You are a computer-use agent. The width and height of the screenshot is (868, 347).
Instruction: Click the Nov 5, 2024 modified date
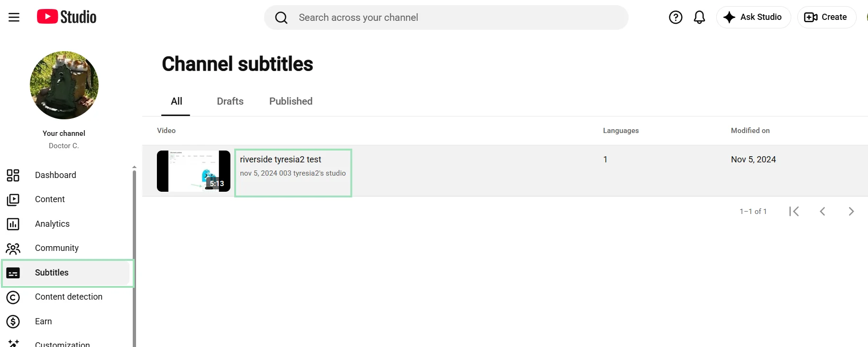[x=753, y=160]
